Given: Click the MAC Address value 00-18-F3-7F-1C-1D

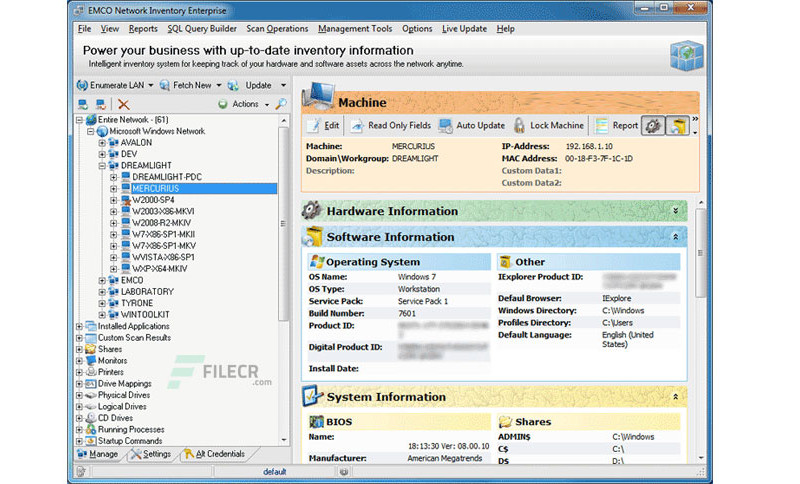Looking at the screenshot, I should coord(598,159).
